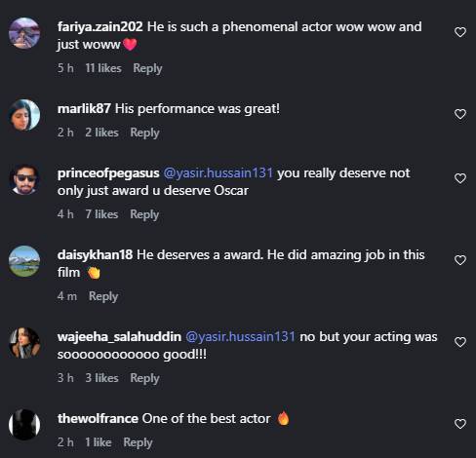
Task: Open daisykhan18's landscape avatar
Action: (x=24, y=261)
